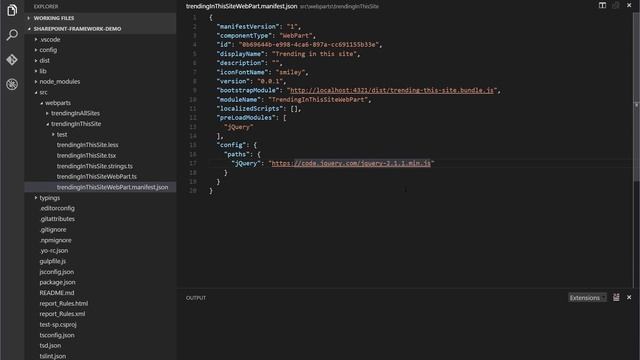
Task: Open trendingInThisSite.strings.ts file
Action: 94,166
